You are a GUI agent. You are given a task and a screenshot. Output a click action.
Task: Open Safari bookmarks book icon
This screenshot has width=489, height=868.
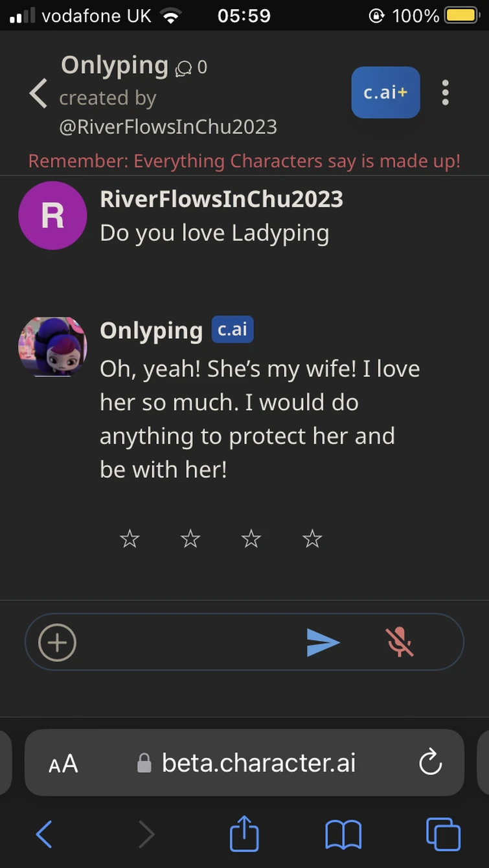pyautogui.click(x=343, y=834)
